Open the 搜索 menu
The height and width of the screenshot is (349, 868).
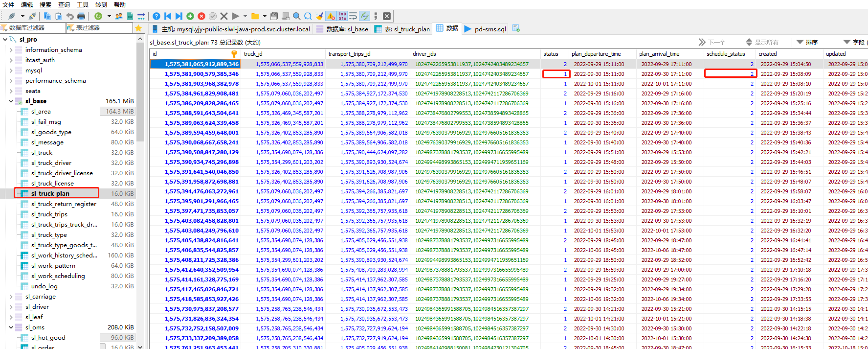[x=45, y=4]
